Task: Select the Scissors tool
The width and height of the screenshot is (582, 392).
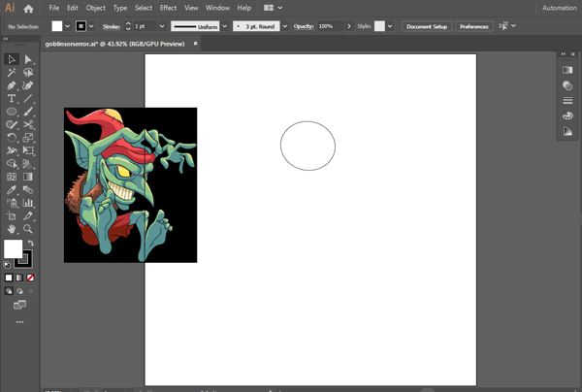Action: tap(28, 124)
